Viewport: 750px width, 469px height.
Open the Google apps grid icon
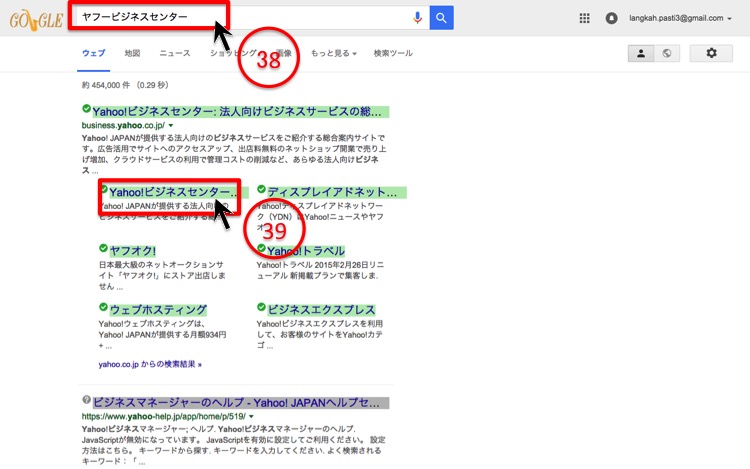tap(585, 18)
